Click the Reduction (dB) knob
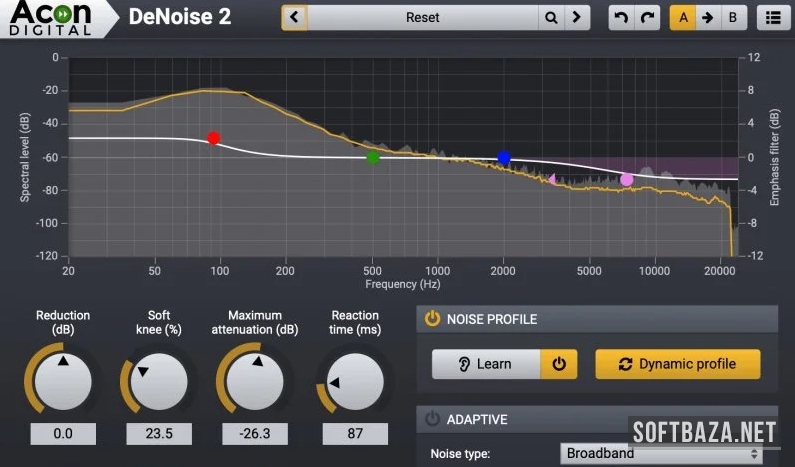The height and width of the screenshot is (467, 795). 62,379
